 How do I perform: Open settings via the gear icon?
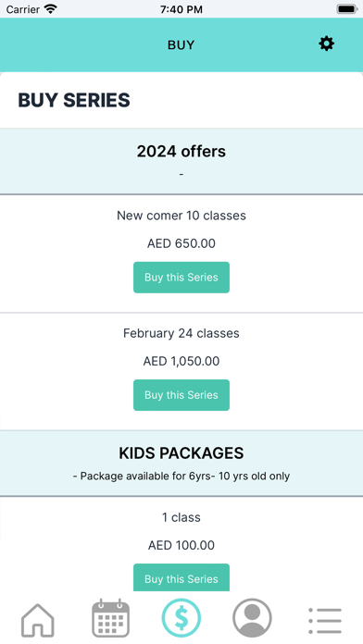click(x=326, y=43)
